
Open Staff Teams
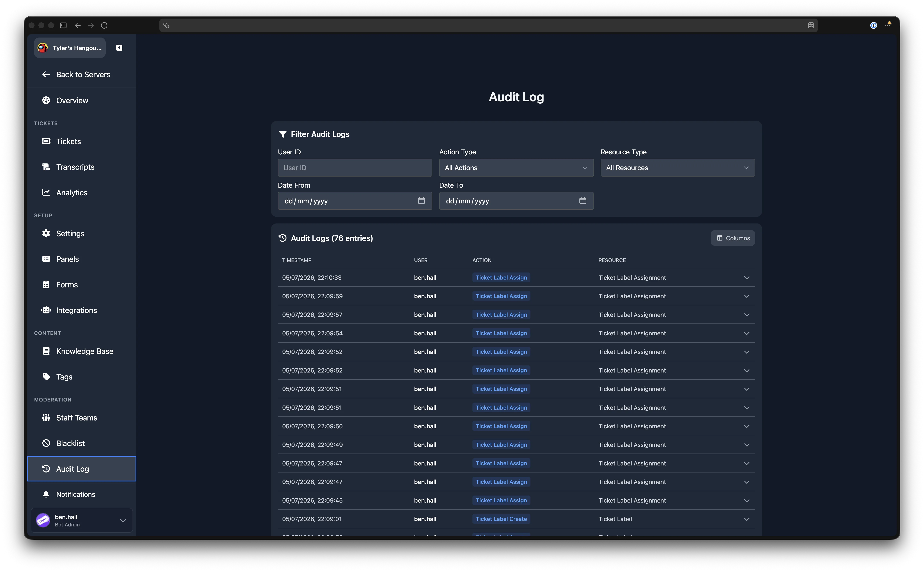(82, 418)
